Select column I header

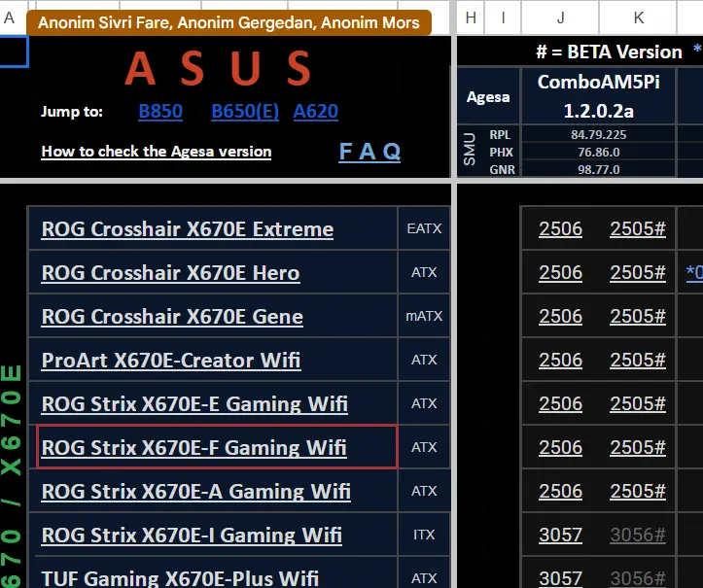[503, 17]
